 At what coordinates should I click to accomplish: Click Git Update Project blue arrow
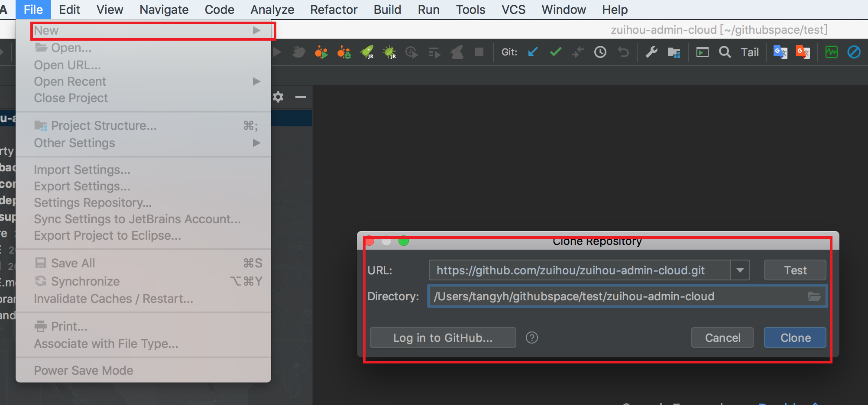(533, 52)
